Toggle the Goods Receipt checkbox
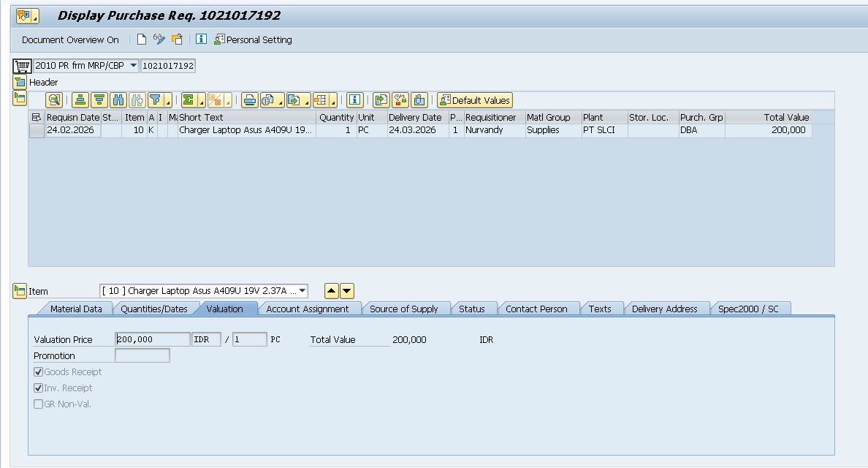 click(39, 372)
